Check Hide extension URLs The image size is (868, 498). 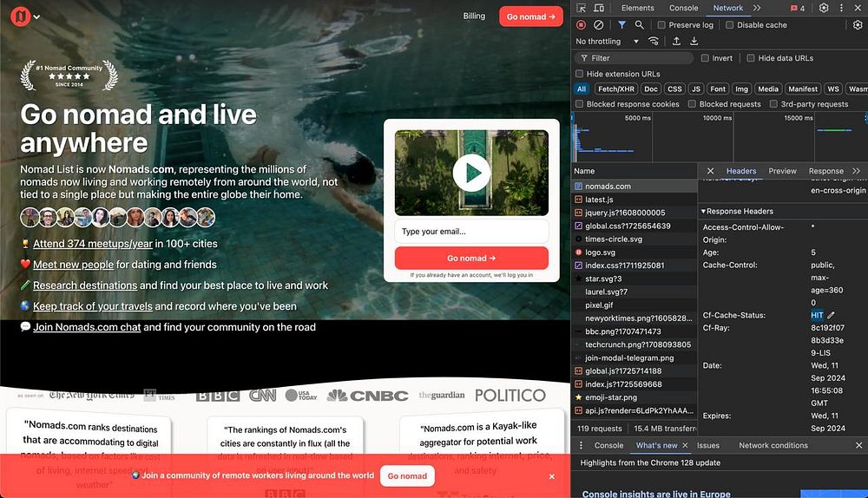pyautogui.click(x=579, y=74)
